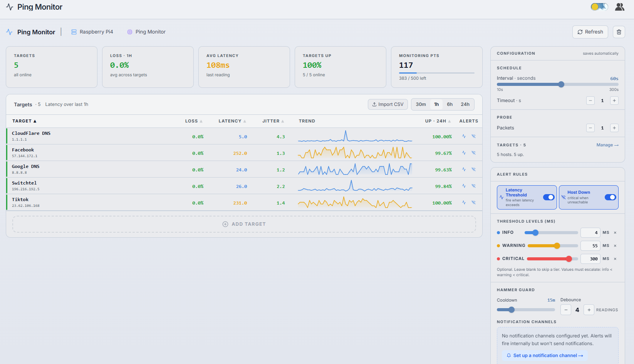Toggle host-down alert for Google DNS
The width and height of the screenshot is (634, 364).
tap(474, 169)
